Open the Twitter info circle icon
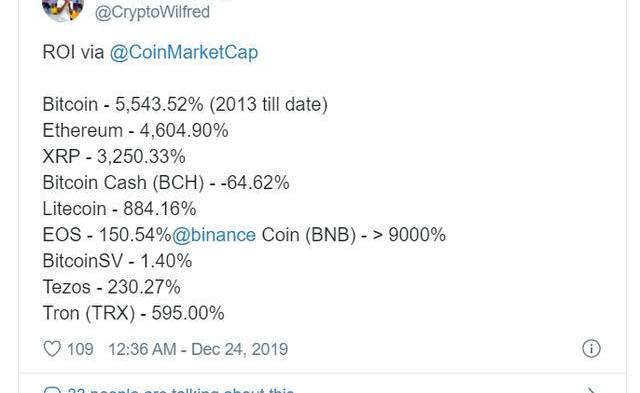 [x=591, y=349]
